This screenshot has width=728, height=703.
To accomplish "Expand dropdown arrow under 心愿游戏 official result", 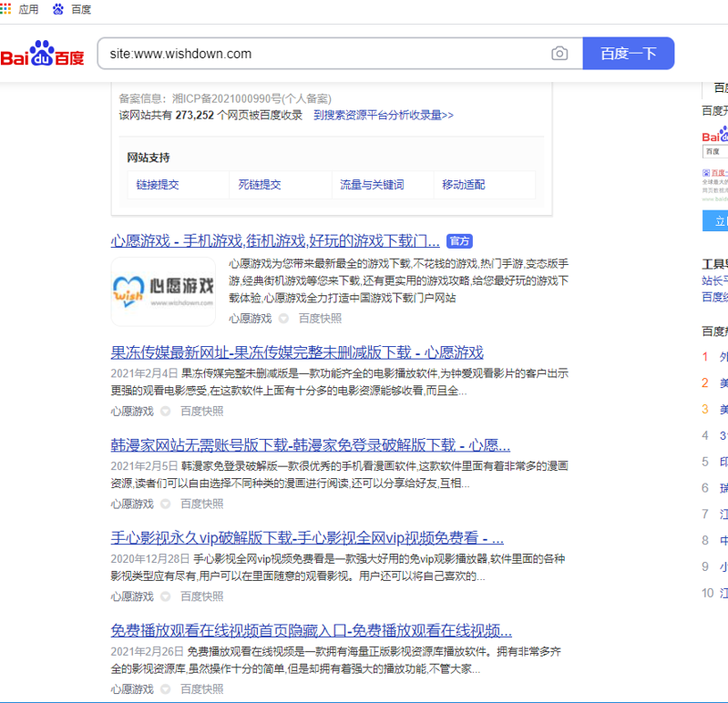I will pos(283,319).
